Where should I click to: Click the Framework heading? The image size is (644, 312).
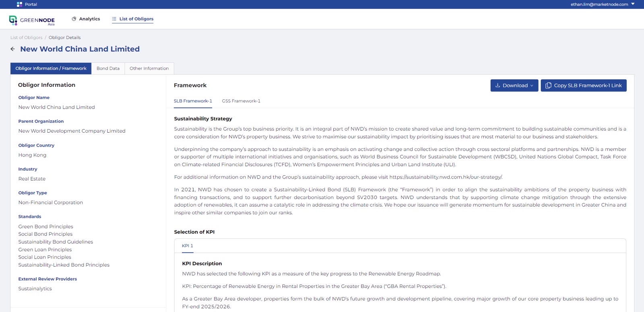coord(190,85)
